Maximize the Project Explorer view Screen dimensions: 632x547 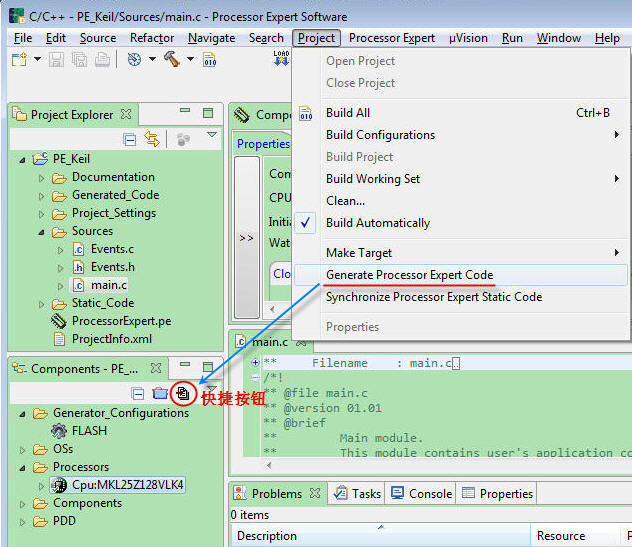click(208, 113)
